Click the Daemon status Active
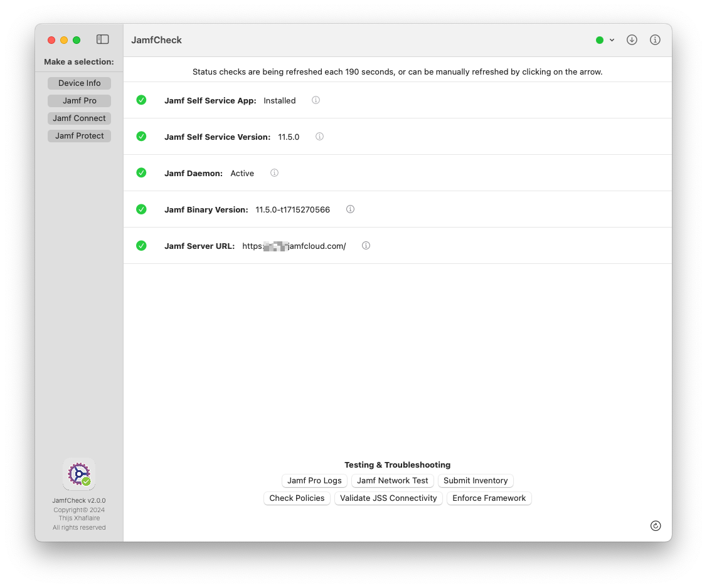The height and width of the screenshot is (588, 707). point(242,174)
